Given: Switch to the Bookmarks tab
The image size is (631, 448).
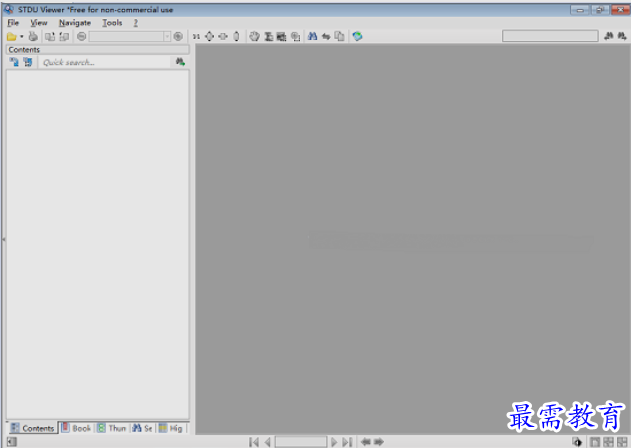Looking at the screenshot, I should [x=76, y=428].
